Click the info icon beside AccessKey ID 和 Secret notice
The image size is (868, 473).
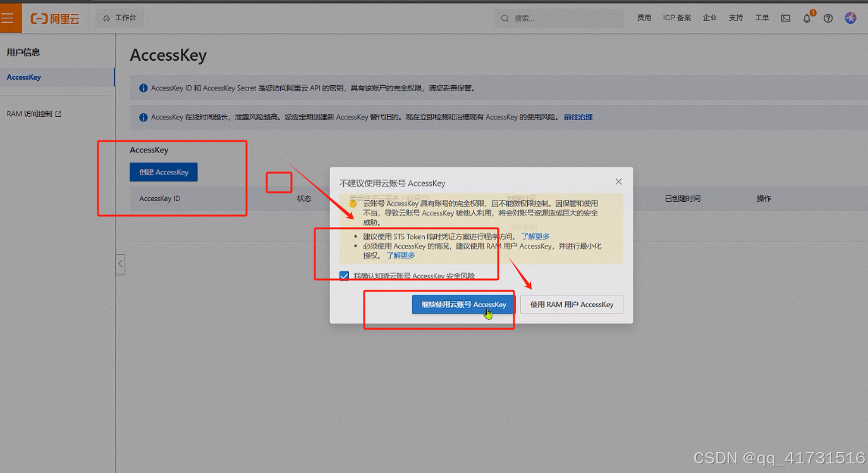pos(144,89)
